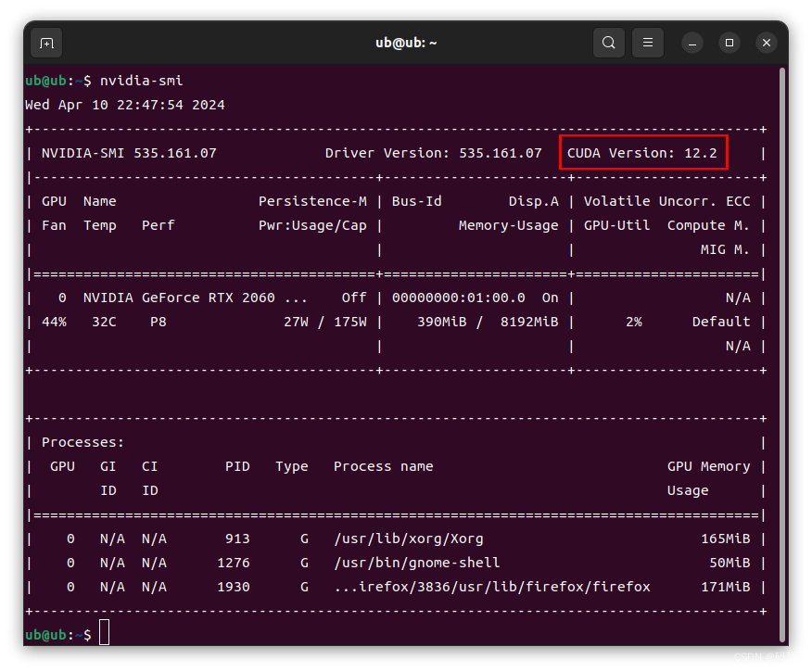Click the used memory value '390MiB'
The width and height of the screenshot is (812, 672).
pos(442,322)
